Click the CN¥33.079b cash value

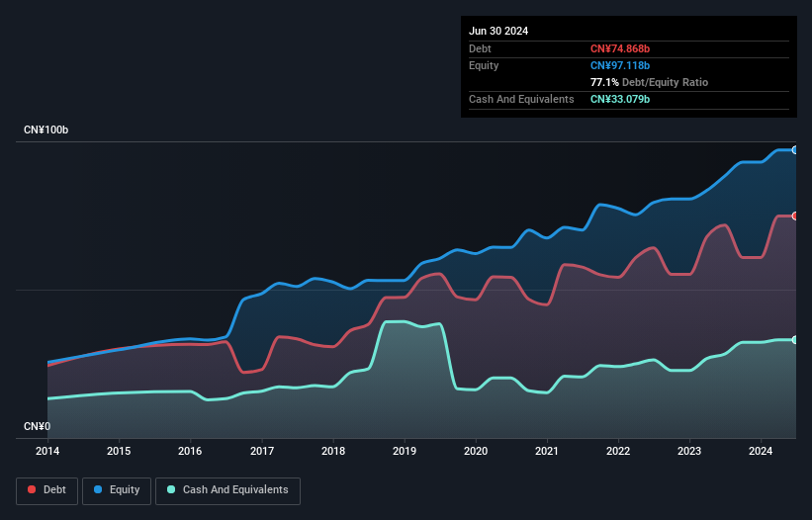point(620,99)
